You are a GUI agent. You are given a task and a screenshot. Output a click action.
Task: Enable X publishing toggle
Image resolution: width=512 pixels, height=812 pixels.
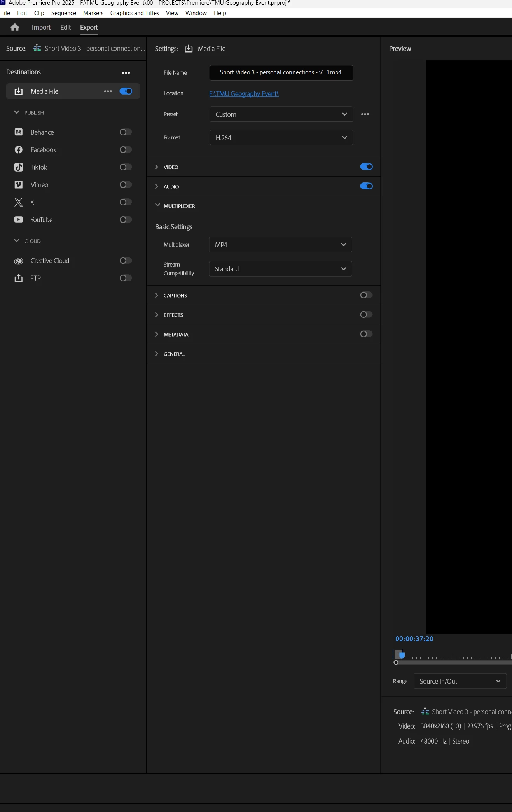click(x=126, y=202)
